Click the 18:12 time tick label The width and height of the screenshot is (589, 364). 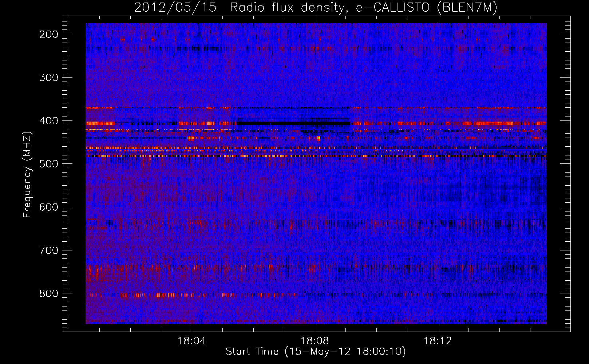point(438,341)
